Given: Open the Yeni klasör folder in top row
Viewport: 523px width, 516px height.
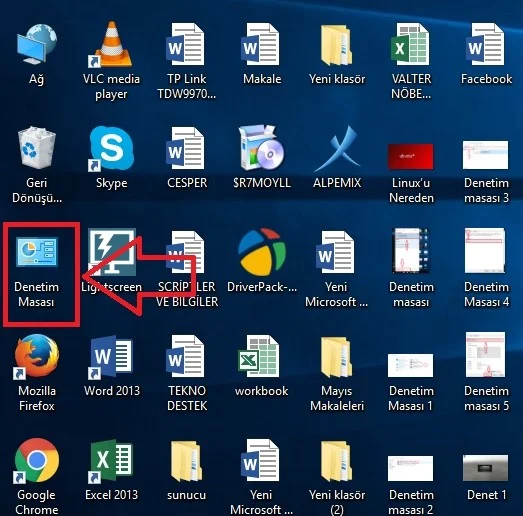Looking at the screenshot, I should click(x=337, y=45).
